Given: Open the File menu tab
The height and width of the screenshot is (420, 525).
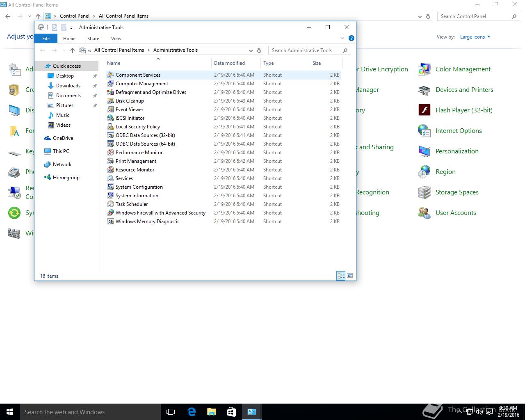Looking at the screenshot, I should click(x=46, y=39).
